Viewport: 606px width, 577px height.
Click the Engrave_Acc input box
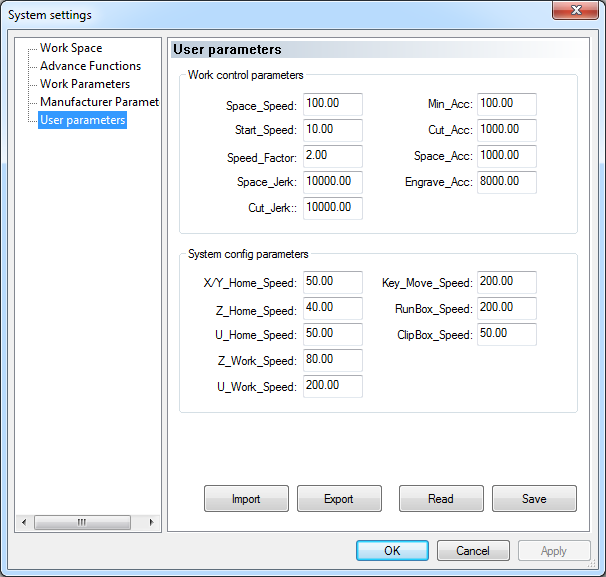507,183
